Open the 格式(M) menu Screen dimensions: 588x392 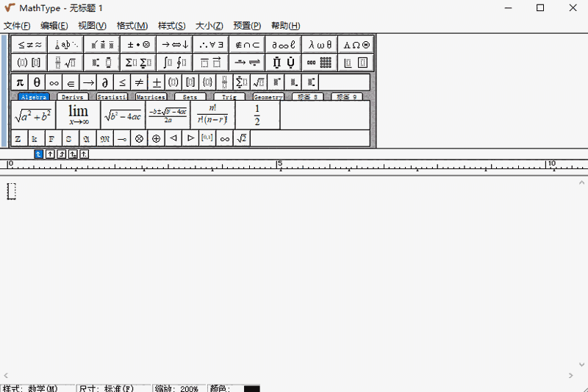coord(132,26)
